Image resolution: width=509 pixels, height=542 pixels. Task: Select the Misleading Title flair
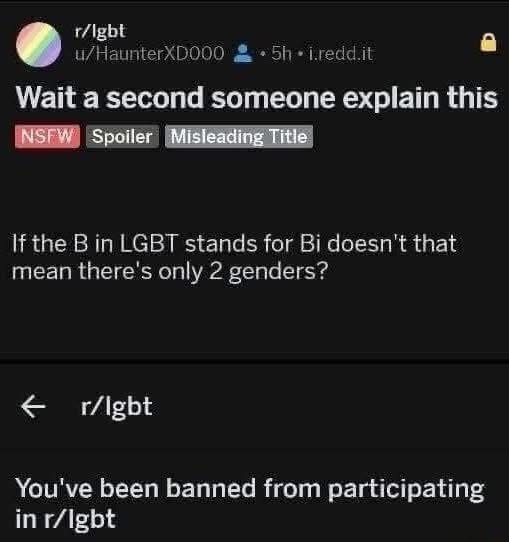click(239, 136)
